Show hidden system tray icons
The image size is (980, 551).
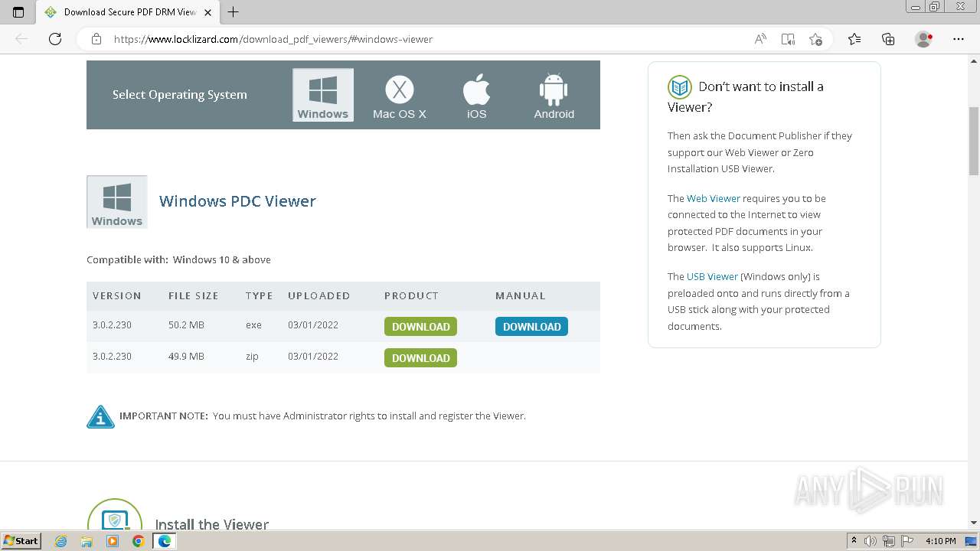tap(854, 541)
